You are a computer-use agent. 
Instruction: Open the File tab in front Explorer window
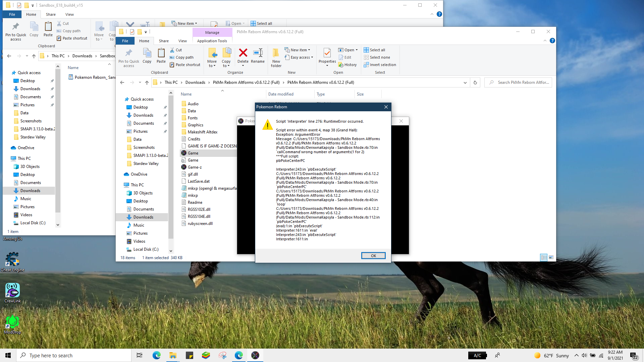click(x=125, y=41)
